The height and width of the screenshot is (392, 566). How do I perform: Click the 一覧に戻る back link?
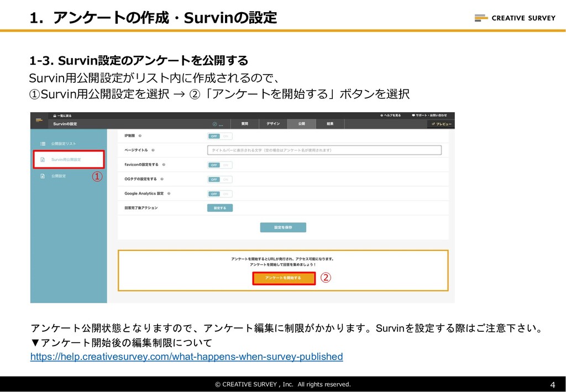pyautogui.click(x=62, y=116)
